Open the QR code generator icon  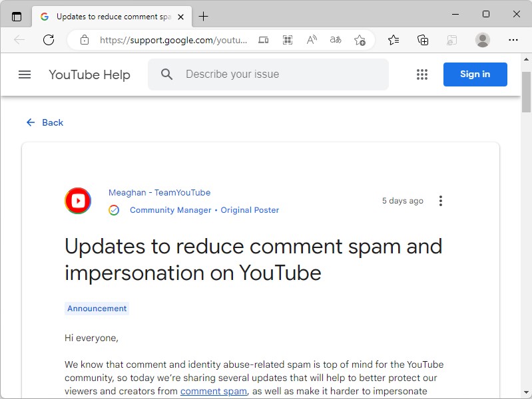tap(288, 40)
